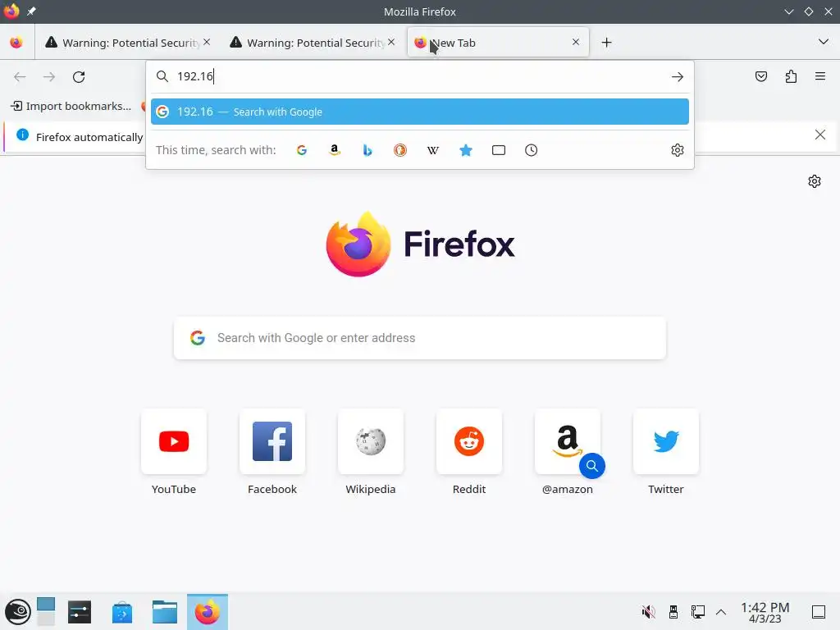Open the Firefox View pinned tab

(x=16, y=43)
